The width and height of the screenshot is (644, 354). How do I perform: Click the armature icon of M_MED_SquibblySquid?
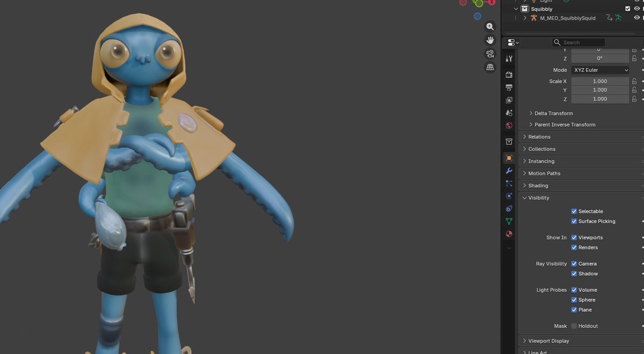[533, 18]
